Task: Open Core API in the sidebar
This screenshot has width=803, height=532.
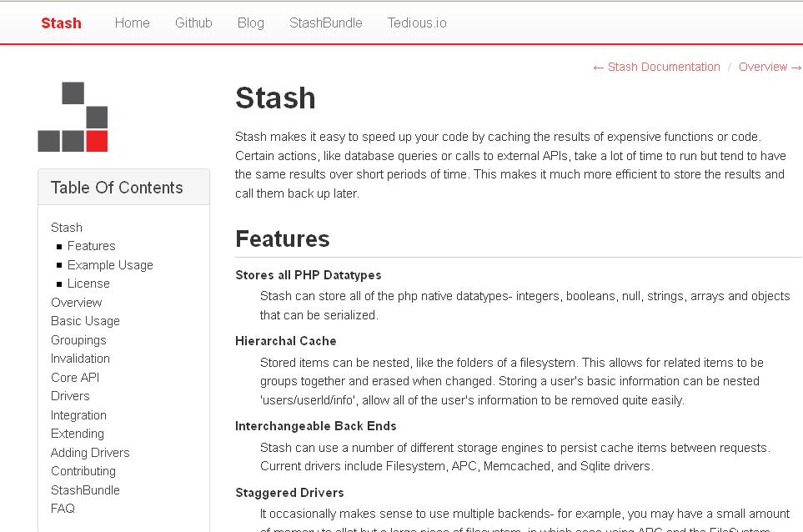Action: [75, 378]
